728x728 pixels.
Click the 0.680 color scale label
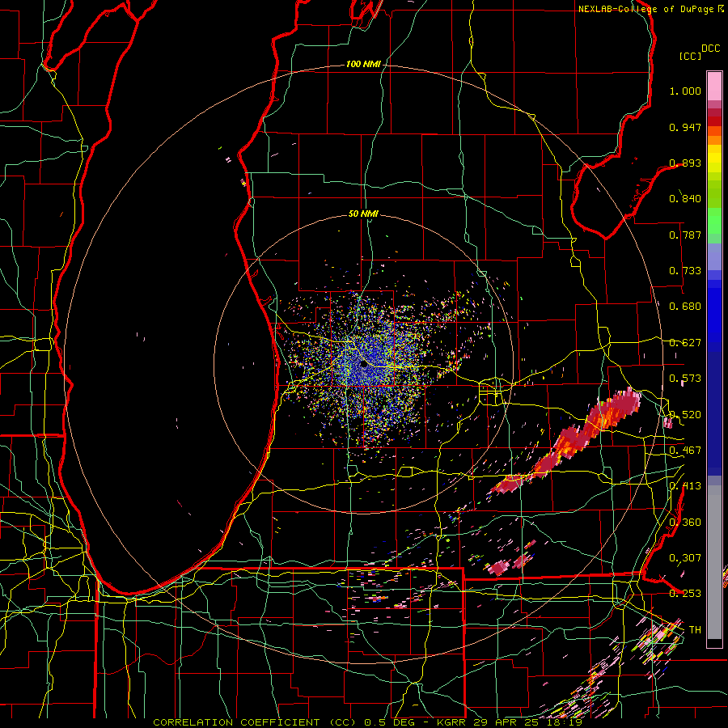coord(685,307)
